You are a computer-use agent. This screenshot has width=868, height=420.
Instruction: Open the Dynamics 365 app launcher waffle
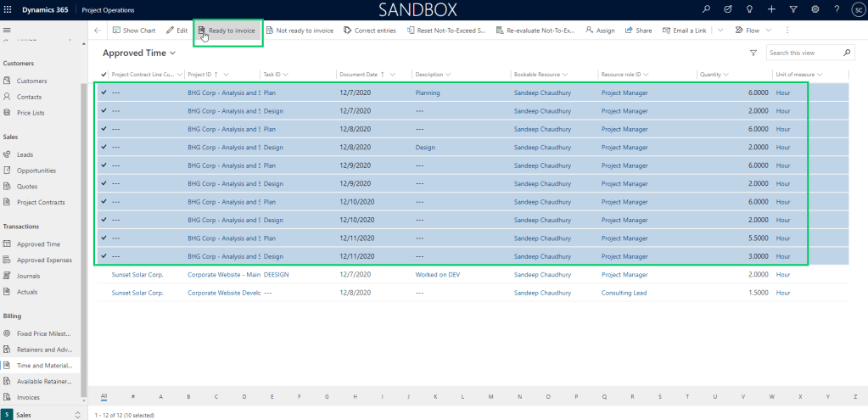pyautogui.click(x=8, y=9)
